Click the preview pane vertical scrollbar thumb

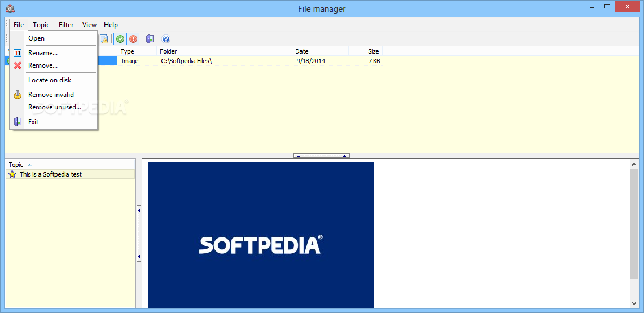pyautogui.click(x=634, y=224)
